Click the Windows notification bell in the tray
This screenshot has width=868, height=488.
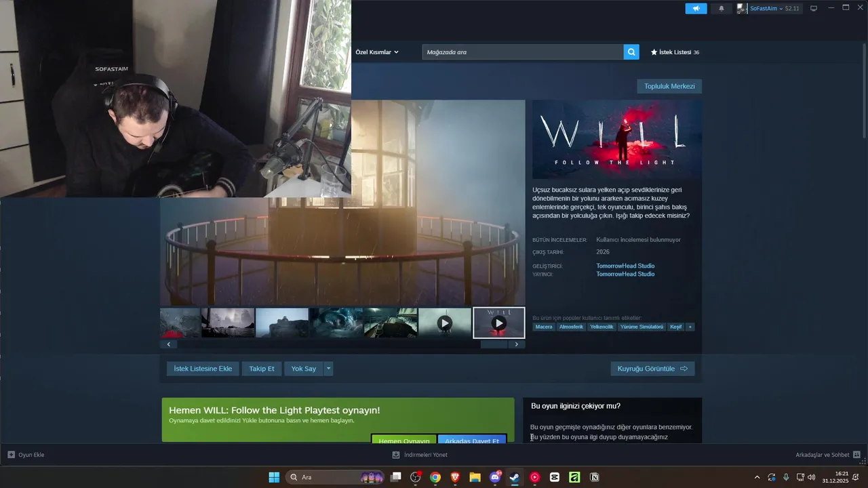click(x=855, y=477)
